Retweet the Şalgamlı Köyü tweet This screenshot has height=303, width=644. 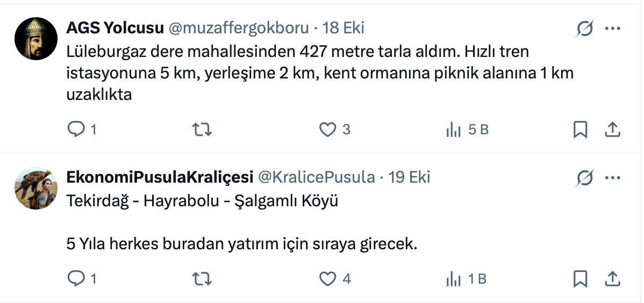click(202, 279)
